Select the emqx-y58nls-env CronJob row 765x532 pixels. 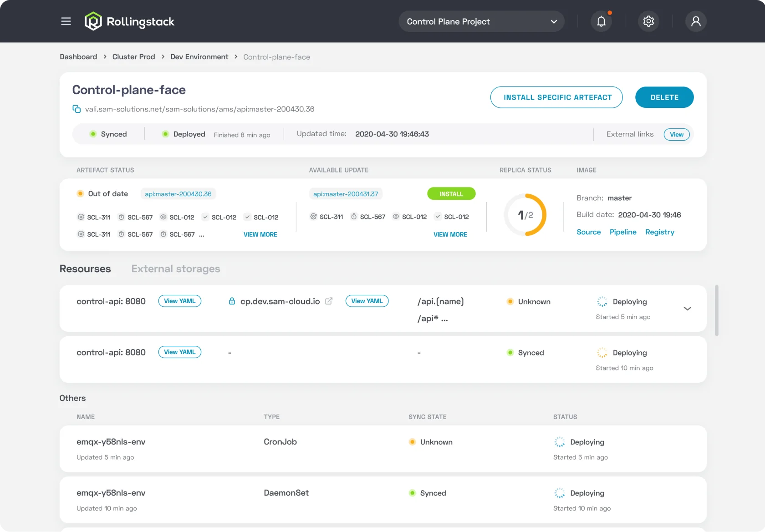pos(383,449)
